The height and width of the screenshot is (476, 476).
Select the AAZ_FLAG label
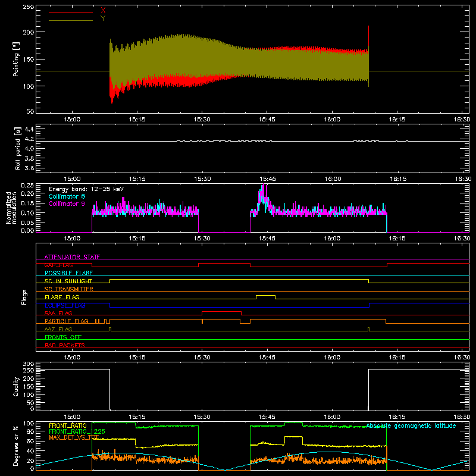pos(58,329)
